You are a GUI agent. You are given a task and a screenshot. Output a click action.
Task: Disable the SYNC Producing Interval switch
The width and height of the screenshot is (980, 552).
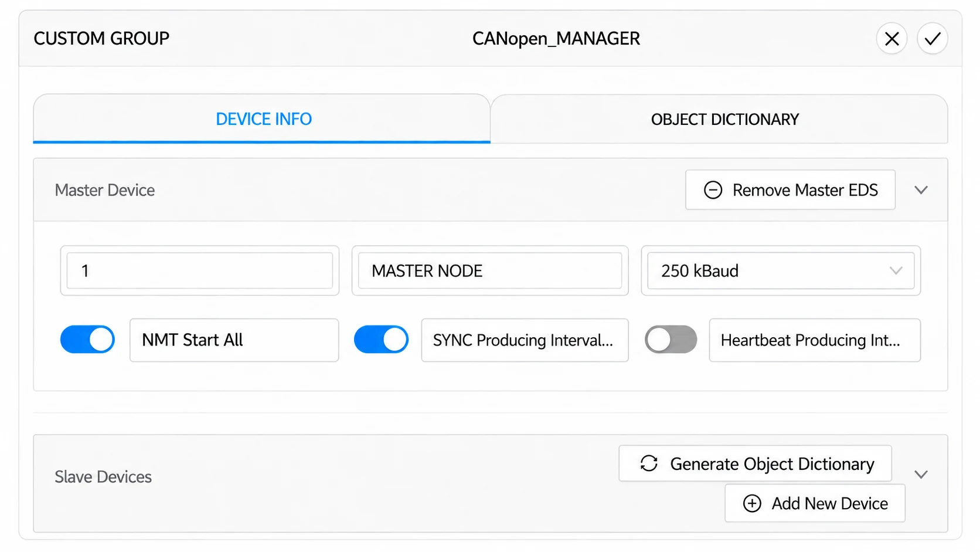coord(381,340)
